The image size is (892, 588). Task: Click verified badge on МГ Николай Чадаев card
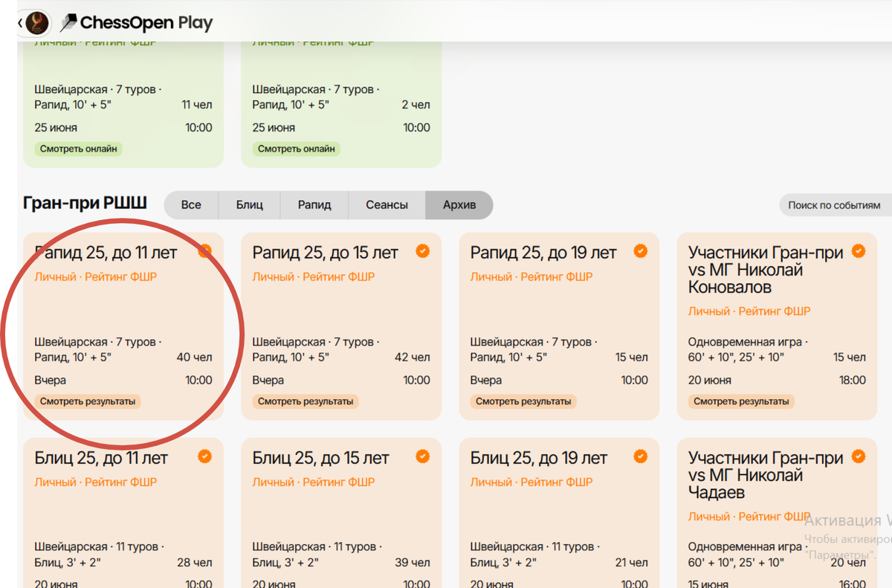click(858, 456)
